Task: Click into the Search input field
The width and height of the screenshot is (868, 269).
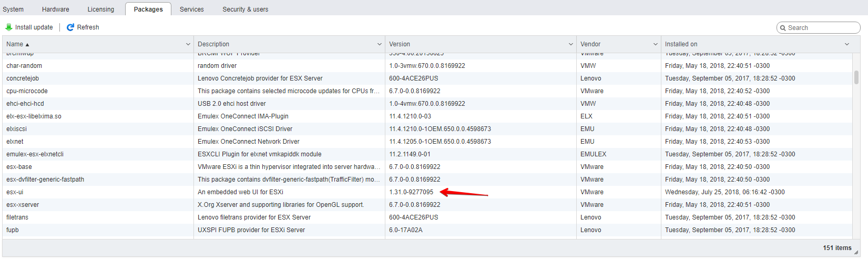Action: (821, 28)
